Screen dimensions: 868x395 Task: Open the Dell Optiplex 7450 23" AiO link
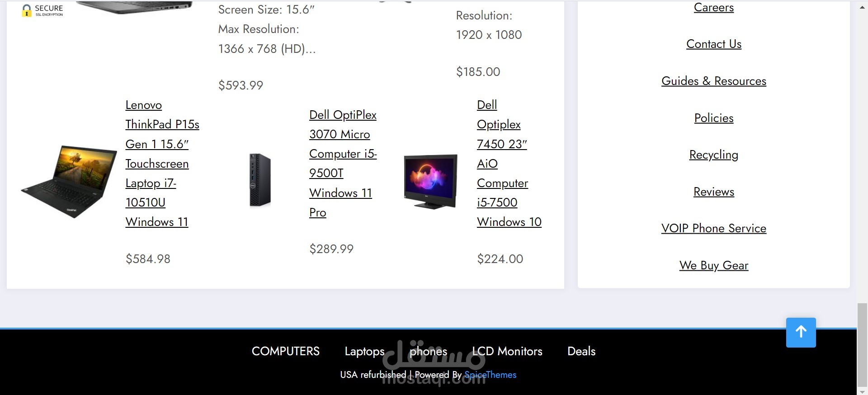509,163
